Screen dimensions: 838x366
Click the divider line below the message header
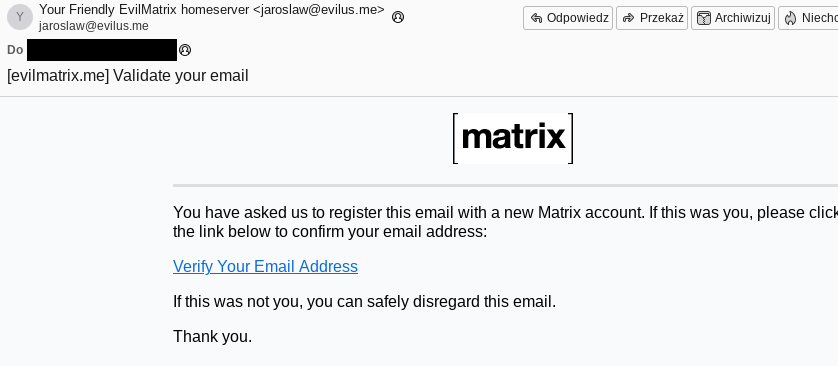pyautogui.click(x=419, y=97)
